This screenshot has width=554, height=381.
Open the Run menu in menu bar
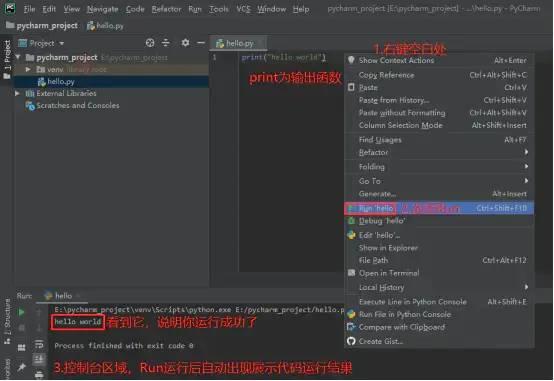coord(195,9)
